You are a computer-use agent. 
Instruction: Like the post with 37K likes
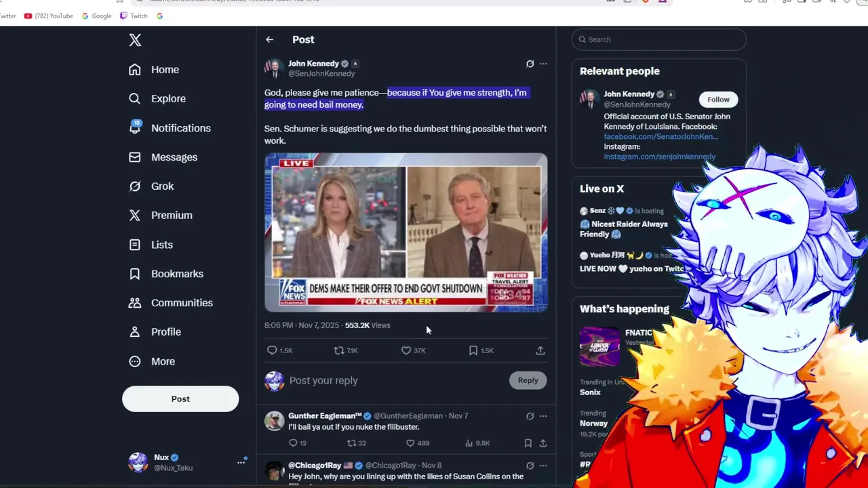(x=413, y=350)
